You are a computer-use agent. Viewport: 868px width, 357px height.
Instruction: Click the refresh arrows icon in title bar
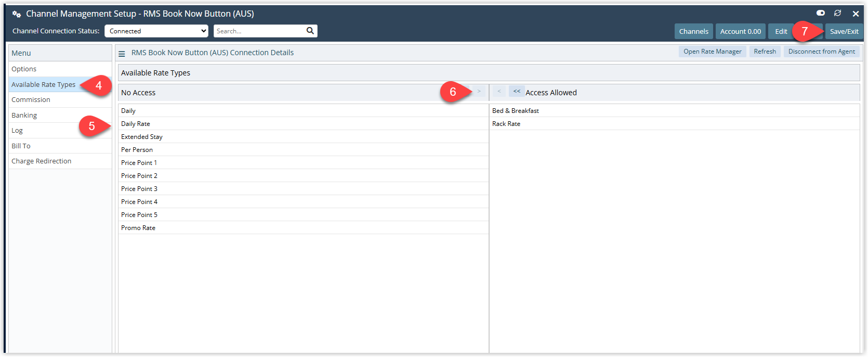coord(838,13)
